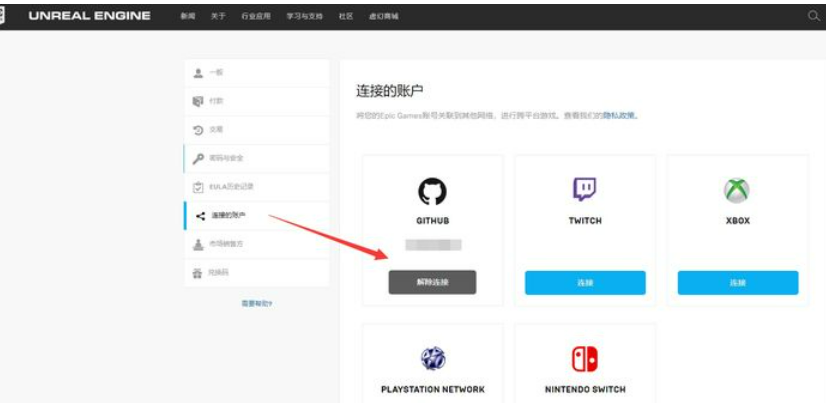Select the key icon for 密码与安全
Viewport: 826px width, 403px height.
click(x=198, y=159)
